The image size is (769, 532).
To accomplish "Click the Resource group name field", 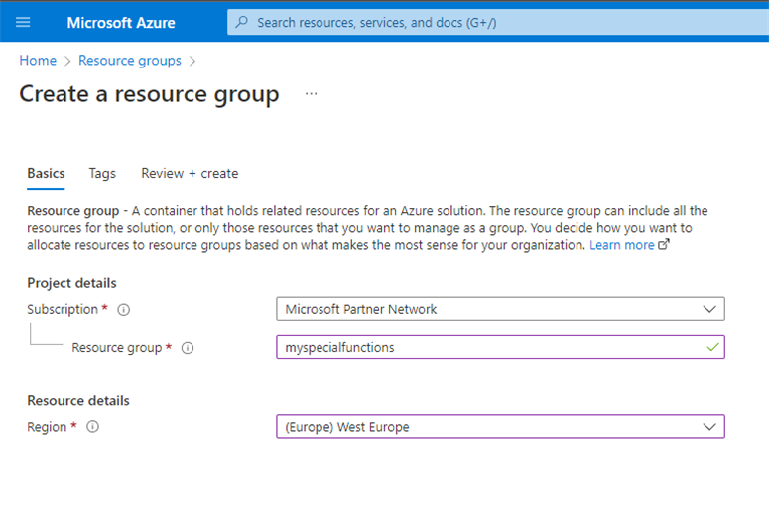I will (x=500, y=347).
